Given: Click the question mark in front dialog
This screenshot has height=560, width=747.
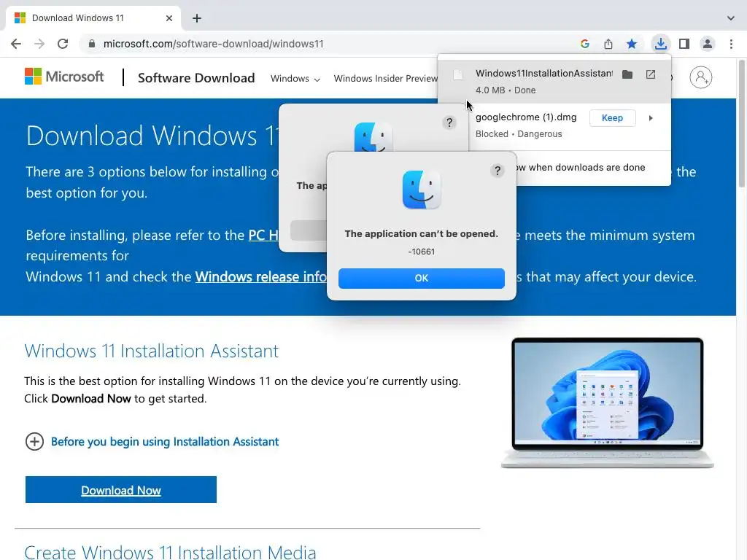Looking at the screenshot, I should tap(498, 171).
